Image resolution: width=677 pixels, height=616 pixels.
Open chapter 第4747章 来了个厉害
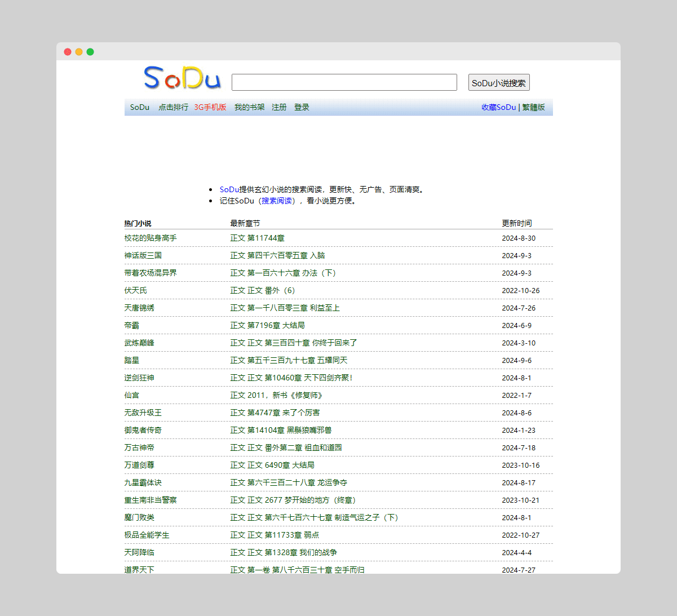coord(275,413)
